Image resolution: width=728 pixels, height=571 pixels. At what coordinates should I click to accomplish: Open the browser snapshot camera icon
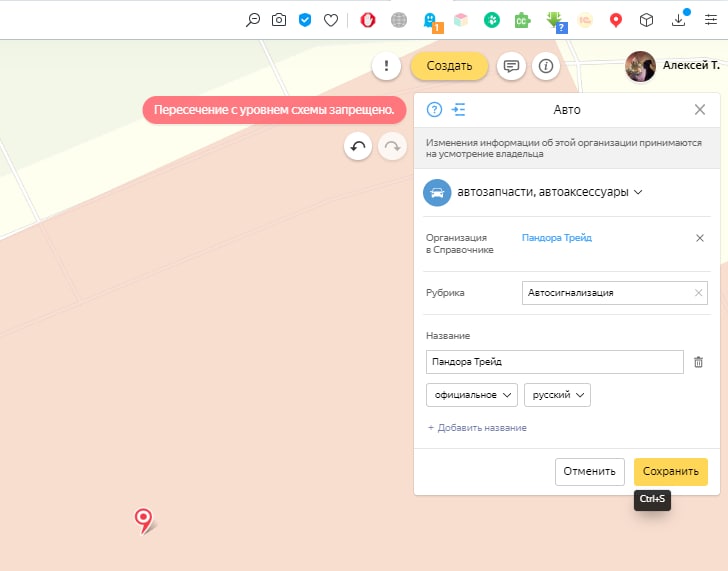(279, 20)
